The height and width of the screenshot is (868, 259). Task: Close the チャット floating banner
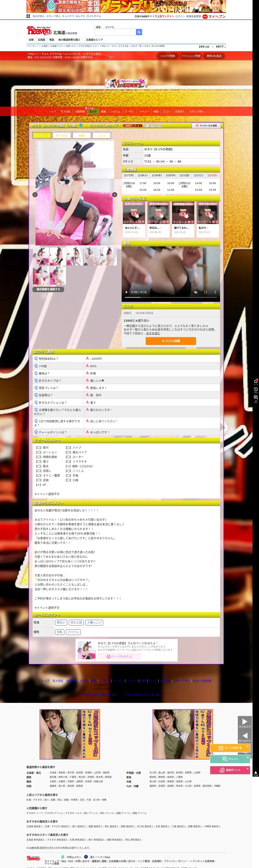(247, 758)
